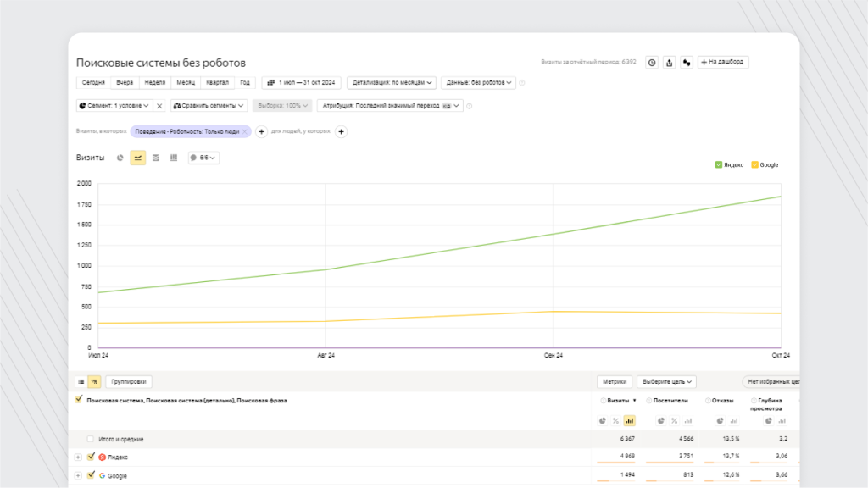The width and height of the screenshot is (868, 488).
Task: Click the sampling accuracy icon beside export
Action: [687, 63]
